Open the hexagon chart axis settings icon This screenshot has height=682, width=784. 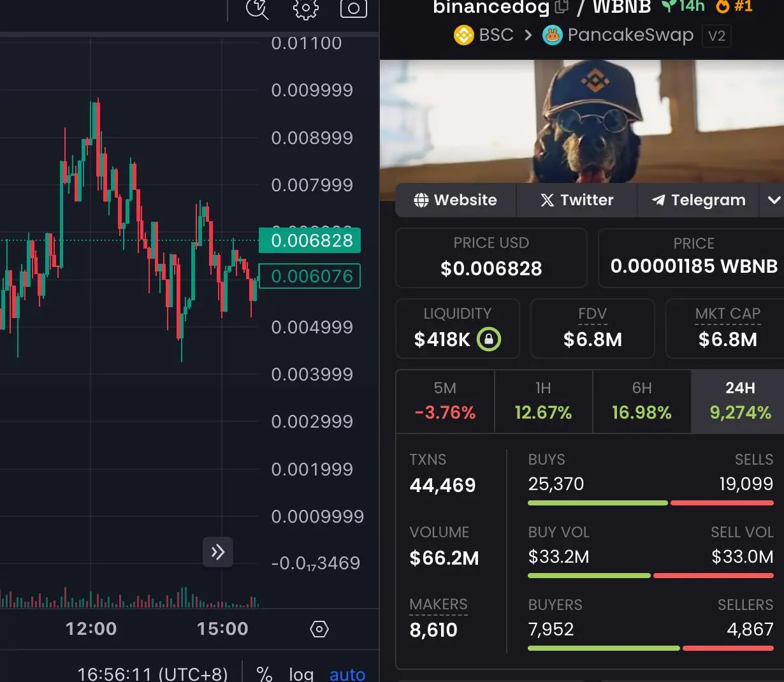pyautogui.click(x=319, y=629)
